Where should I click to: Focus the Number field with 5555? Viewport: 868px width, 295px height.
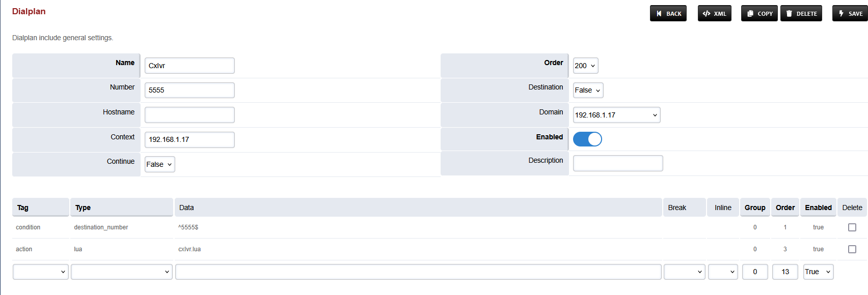click(x=189, y=90)
